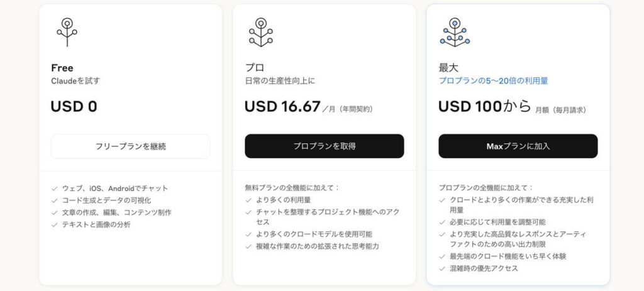Click the プロ plan branching icon
644x291 pixels.
260,31
